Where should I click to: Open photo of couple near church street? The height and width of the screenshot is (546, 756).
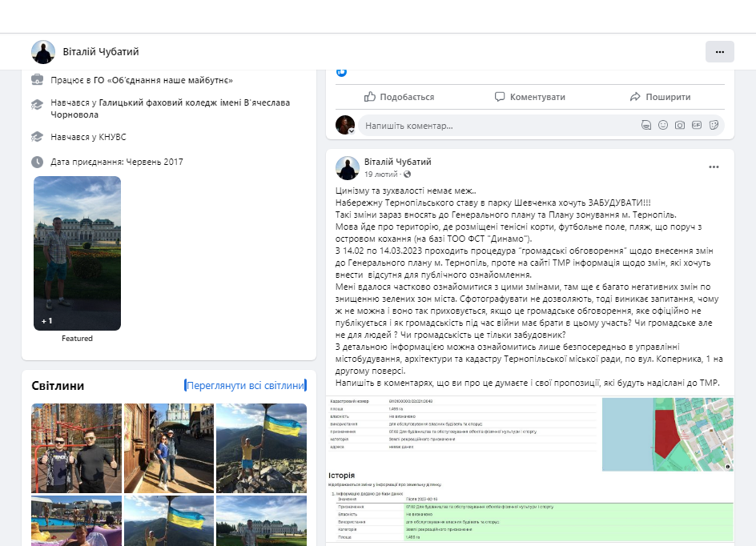coord(169,448)
